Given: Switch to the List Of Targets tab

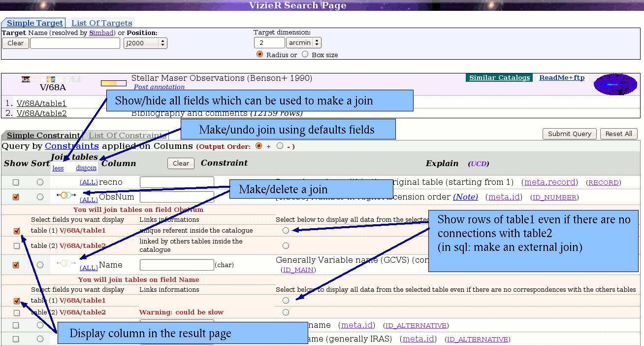Looking at the screenshot, I should [x=101, y=23].
